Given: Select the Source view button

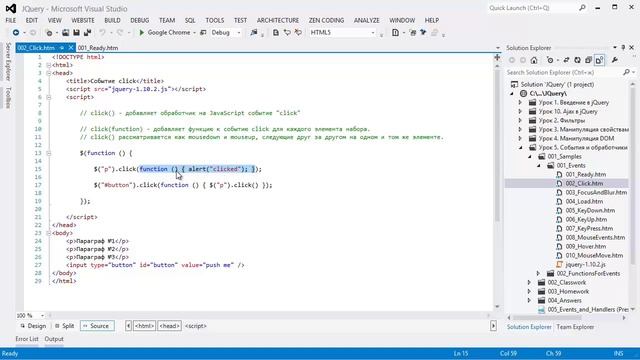Looking at the screenshot, I should point(97,326).
